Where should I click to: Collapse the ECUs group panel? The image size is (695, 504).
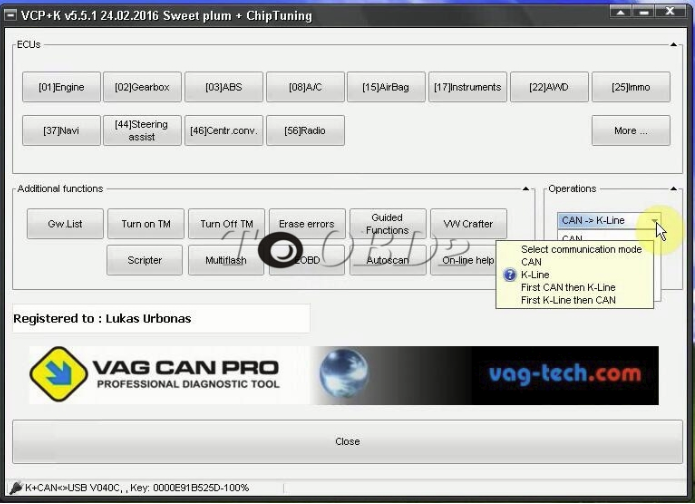674,44
